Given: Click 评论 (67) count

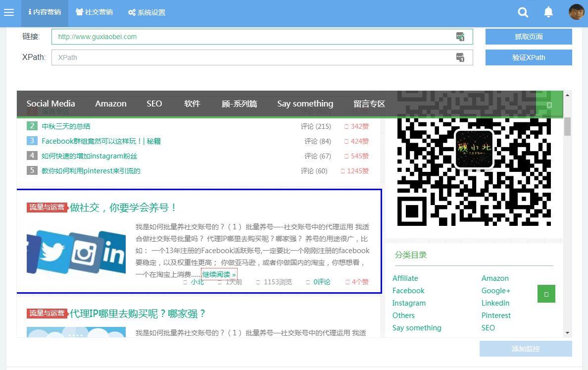Looking at the screenshot, I should tap(318, 156).
